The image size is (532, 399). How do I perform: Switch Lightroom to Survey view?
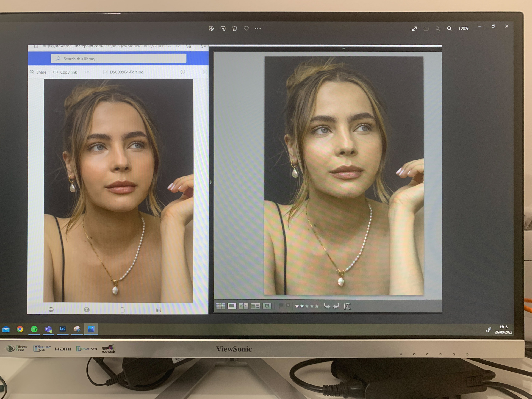click(255, 306)
